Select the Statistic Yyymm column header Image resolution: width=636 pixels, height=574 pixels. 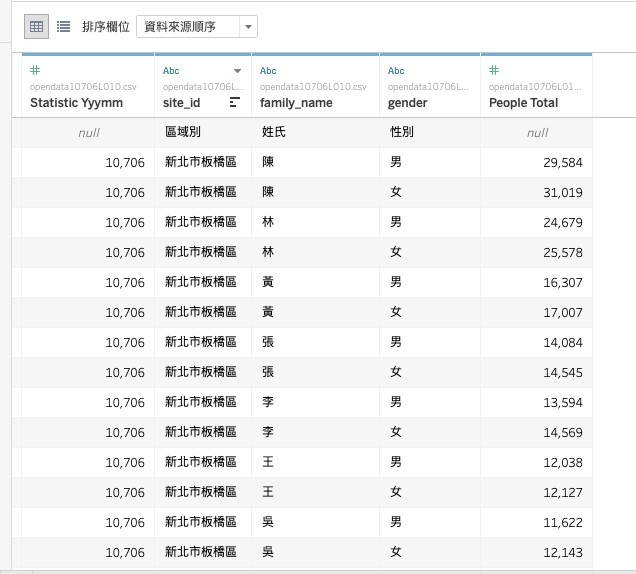click(76, 103)
